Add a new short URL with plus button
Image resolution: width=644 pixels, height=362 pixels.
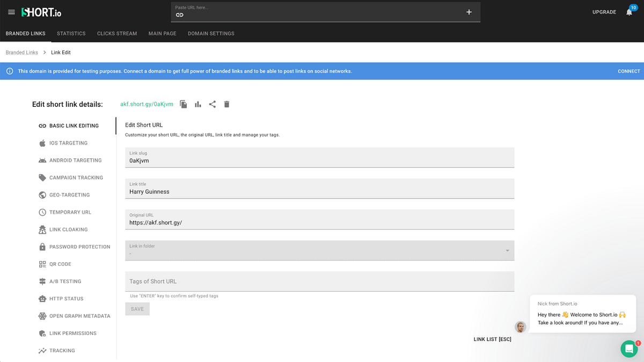pyautogui.click(x=469, y=12)
